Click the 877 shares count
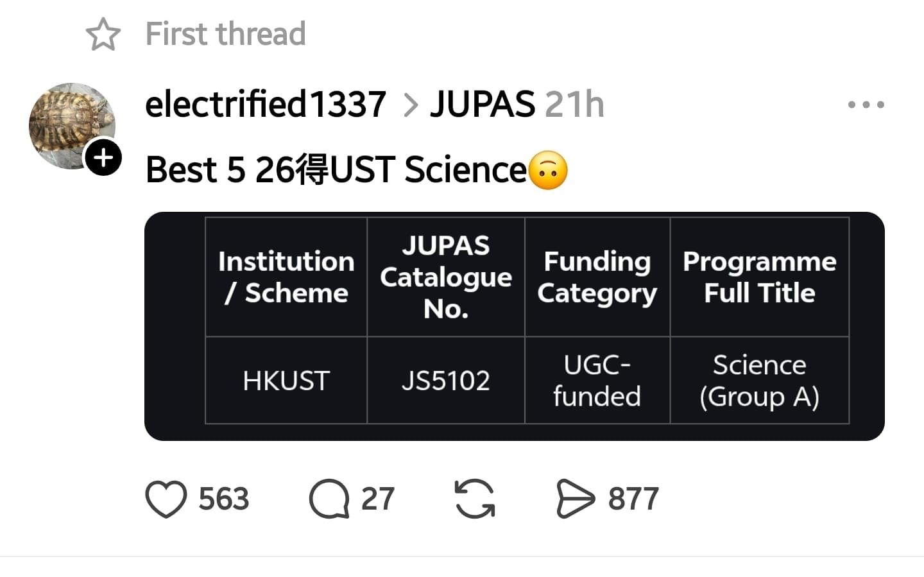924x577 pixels. [x=633, y=499]
